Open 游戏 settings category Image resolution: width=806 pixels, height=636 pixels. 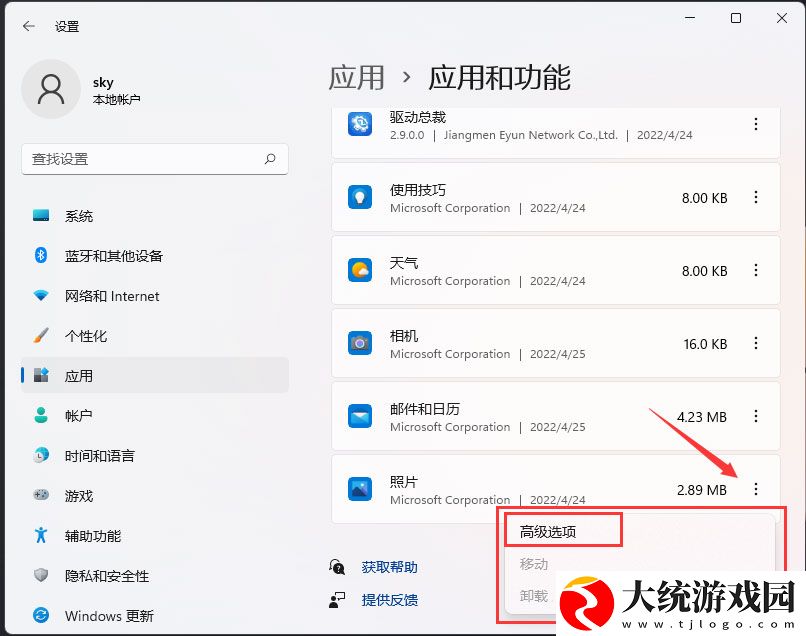pos(155,496)
